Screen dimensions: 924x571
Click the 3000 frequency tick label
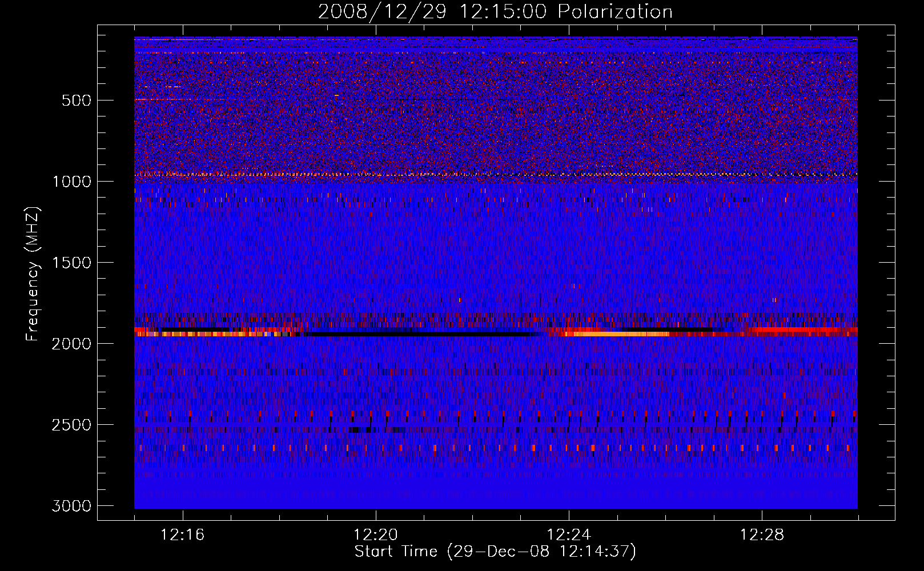click(x=71, y=506)
